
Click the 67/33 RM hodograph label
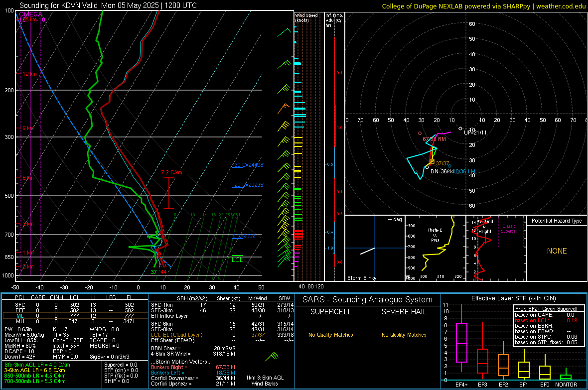434,139
